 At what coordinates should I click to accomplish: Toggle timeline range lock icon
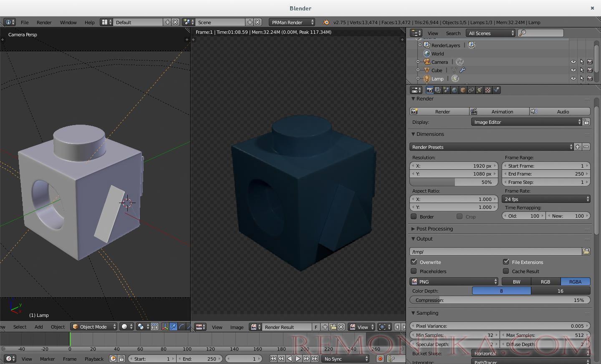(x=121, y=359)
